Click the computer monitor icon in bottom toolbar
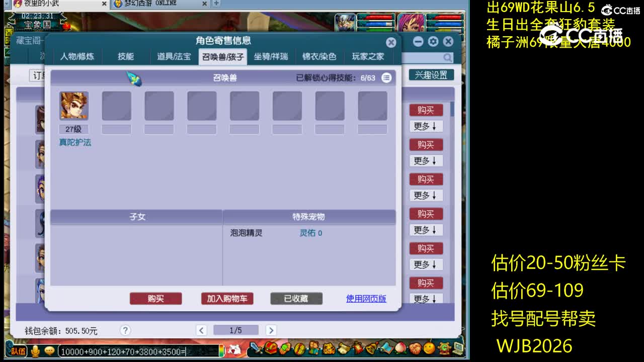 pyautogui.click(x=458, y=348)
